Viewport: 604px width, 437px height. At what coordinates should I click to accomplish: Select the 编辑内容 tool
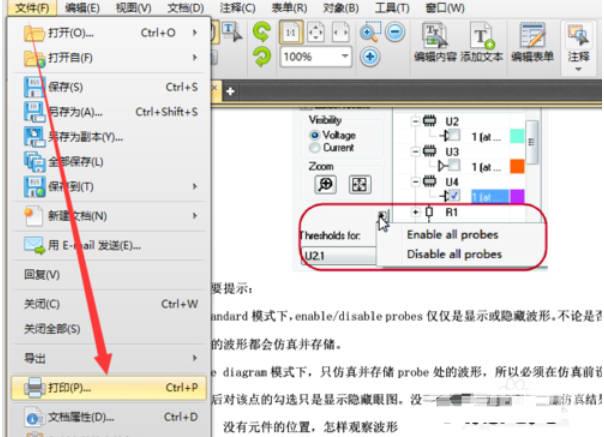[435, 42]
